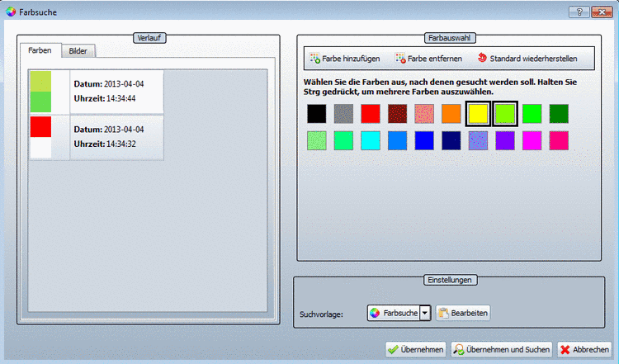Click the Übernehmen button label
The width and height of the screenshot is (619, 364).
pos(422,350)
